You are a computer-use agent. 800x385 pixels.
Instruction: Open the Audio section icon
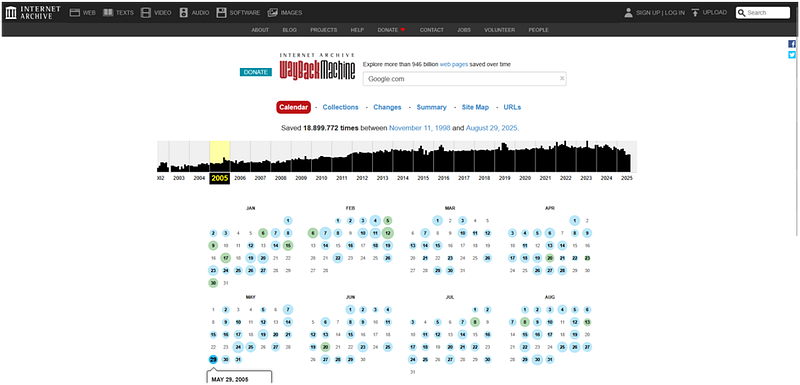(x=184, y=13)
